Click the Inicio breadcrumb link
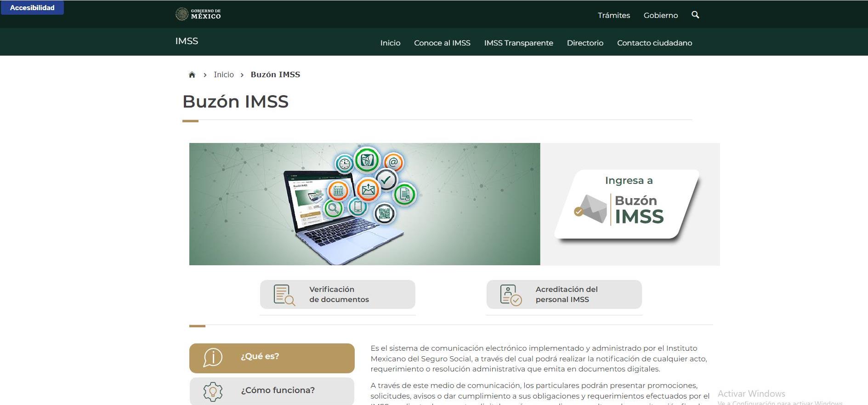Screen dimensions: 868x405 (223, 74)
